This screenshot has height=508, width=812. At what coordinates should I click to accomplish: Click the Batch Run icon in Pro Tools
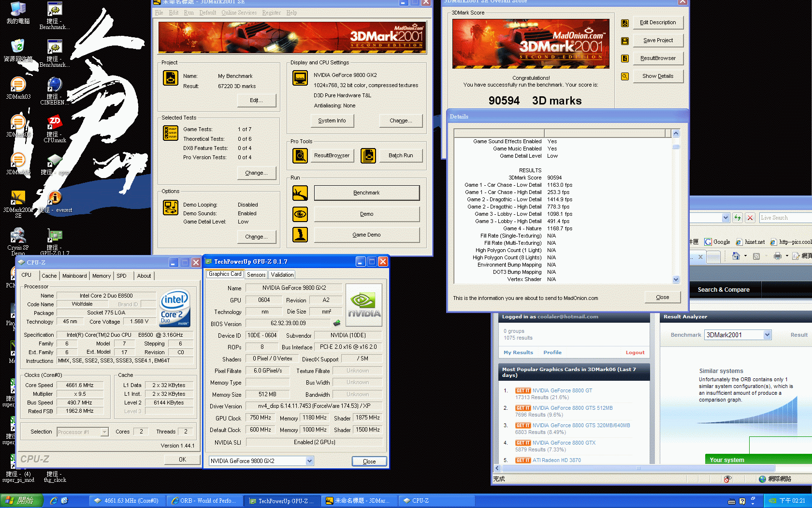368,156
